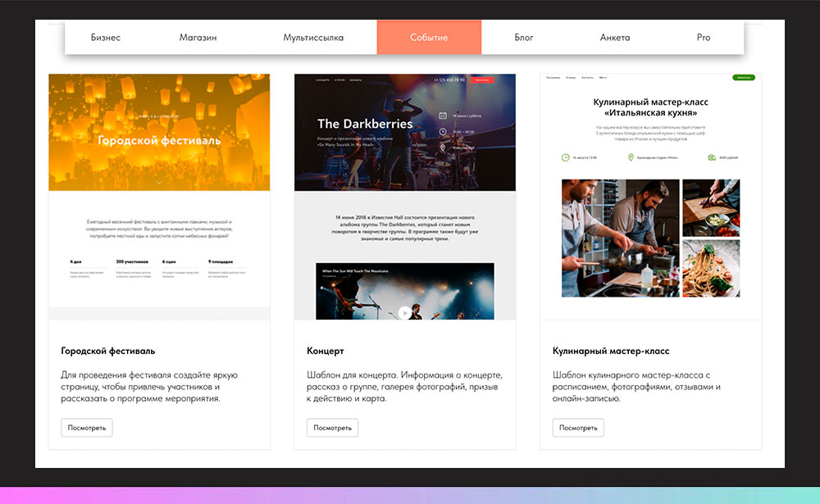Image resolution: width=820 pixels, height=504 pixels.
Task: Click the green location pin in the culinary template
Action: pyautogui.click(x=631, y=157)
